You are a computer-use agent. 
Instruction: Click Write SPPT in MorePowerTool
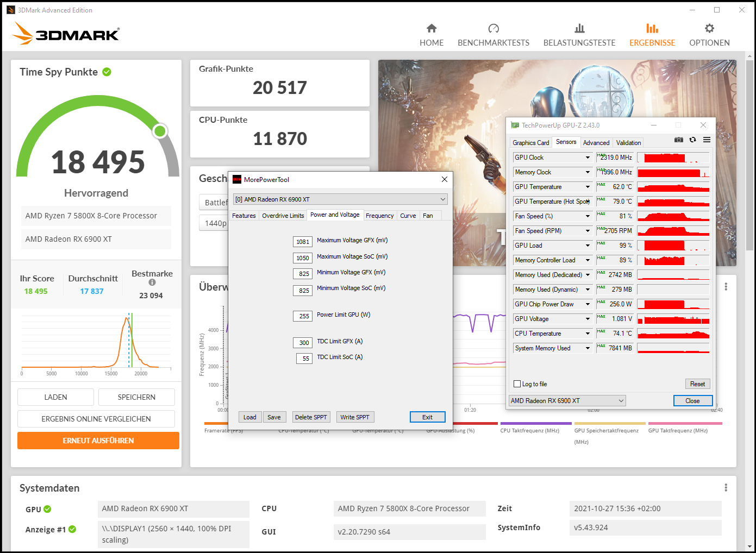click(x=355, y=417)
